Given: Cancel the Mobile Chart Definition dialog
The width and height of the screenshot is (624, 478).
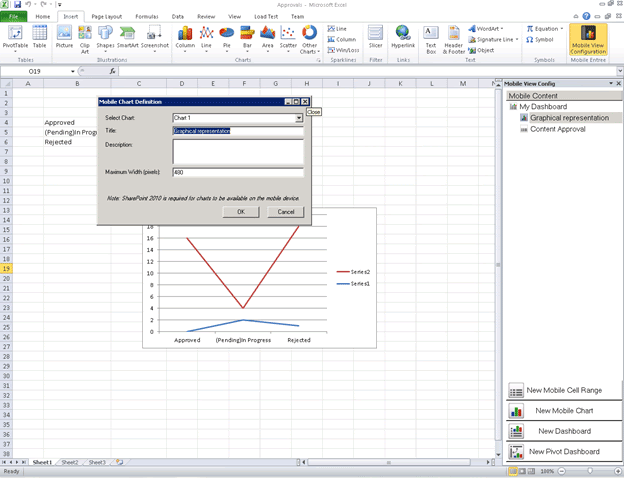Looking at the screenshot, I should pyautogui.click(x=285, y=212).
